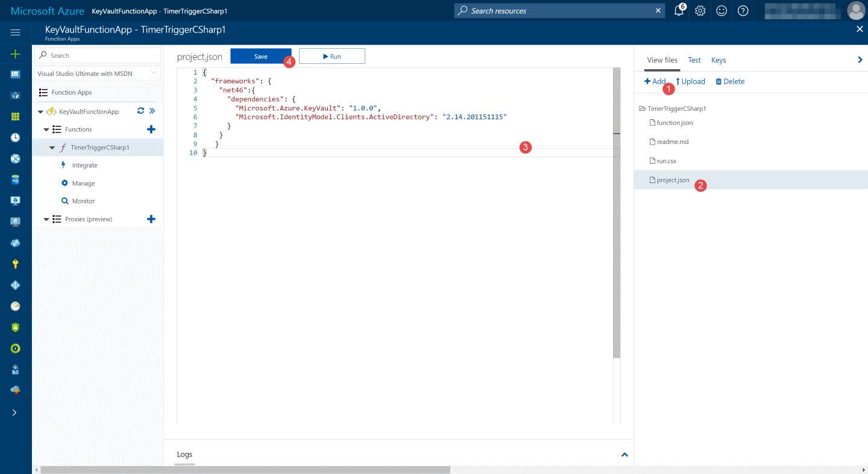Open readme.md file
868x474 pixels.
pyautogui.click(x=668, y=142)
